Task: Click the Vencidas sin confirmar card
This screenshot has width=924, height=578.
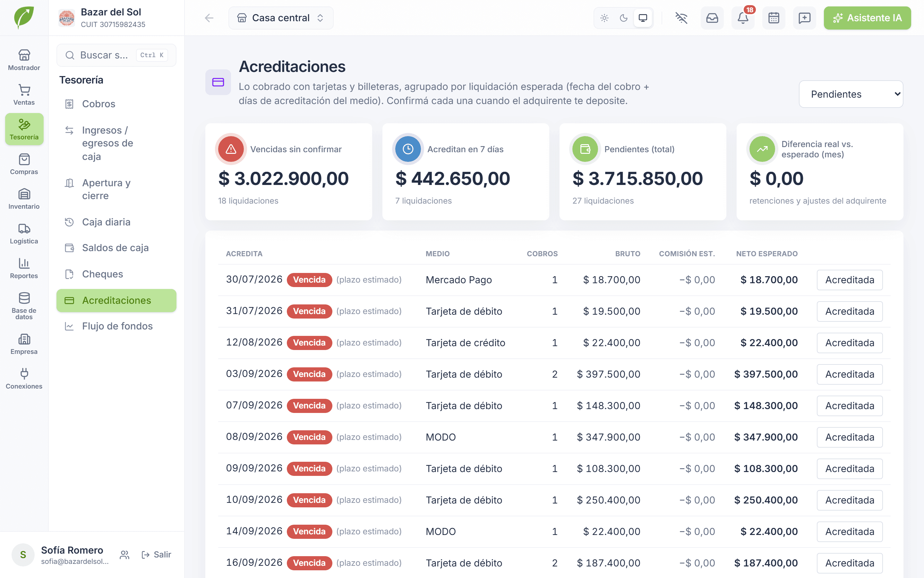Action: coord(289,172)
